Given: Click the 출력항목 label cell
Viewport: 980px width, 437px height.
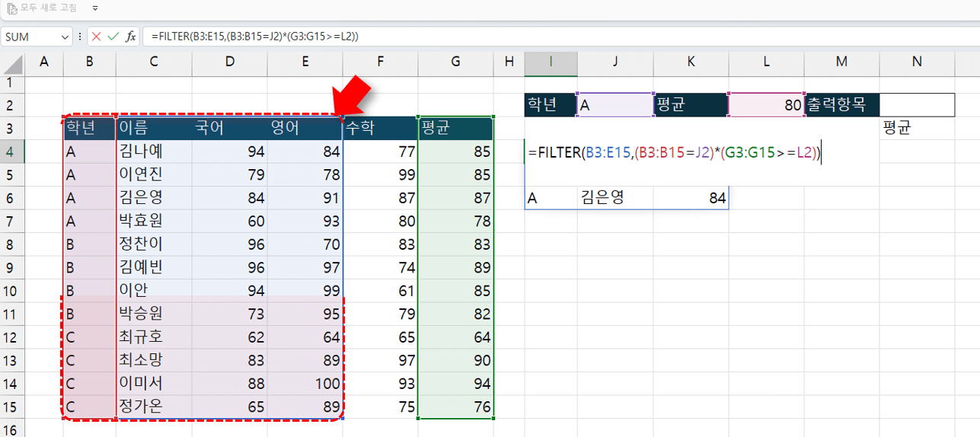Looking at the screenshot, I should click(x=841, y=105).
